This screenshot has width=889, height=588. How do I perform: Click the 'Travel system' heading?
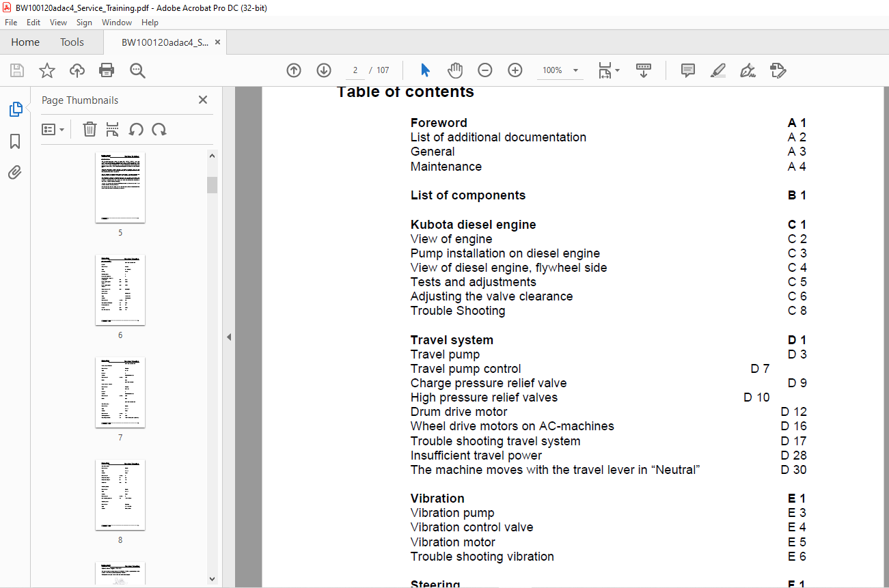[452, 340]
